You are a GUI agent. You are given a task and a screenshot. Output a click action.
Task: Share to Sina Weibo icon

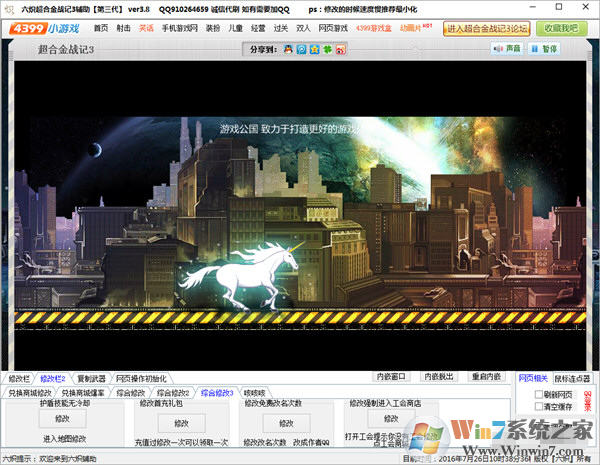341,49
